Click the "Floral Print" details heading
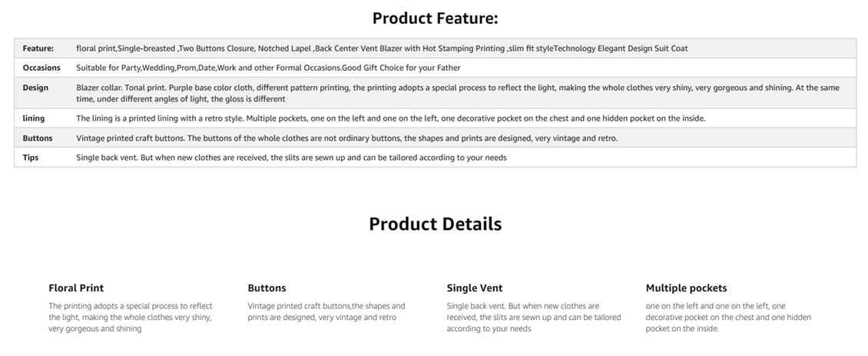The width and height of the screenshot is (868, 356). coord(76,288)
